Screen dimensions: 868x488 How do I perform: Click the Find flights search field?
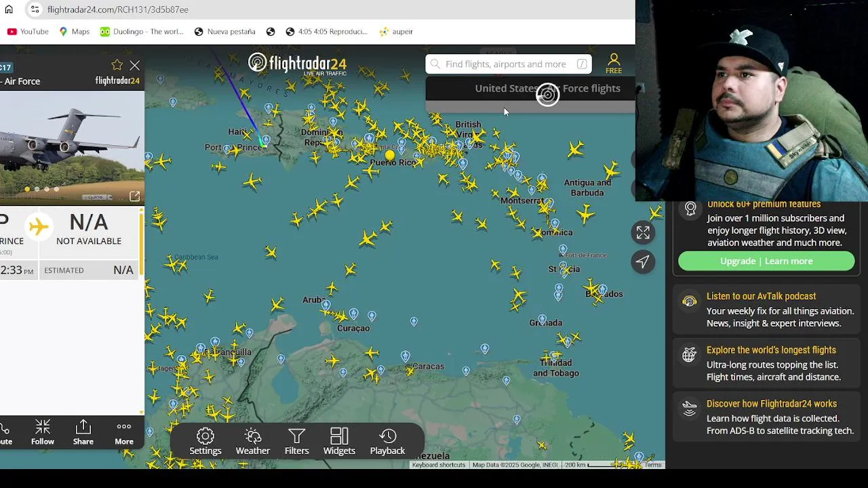509,64
